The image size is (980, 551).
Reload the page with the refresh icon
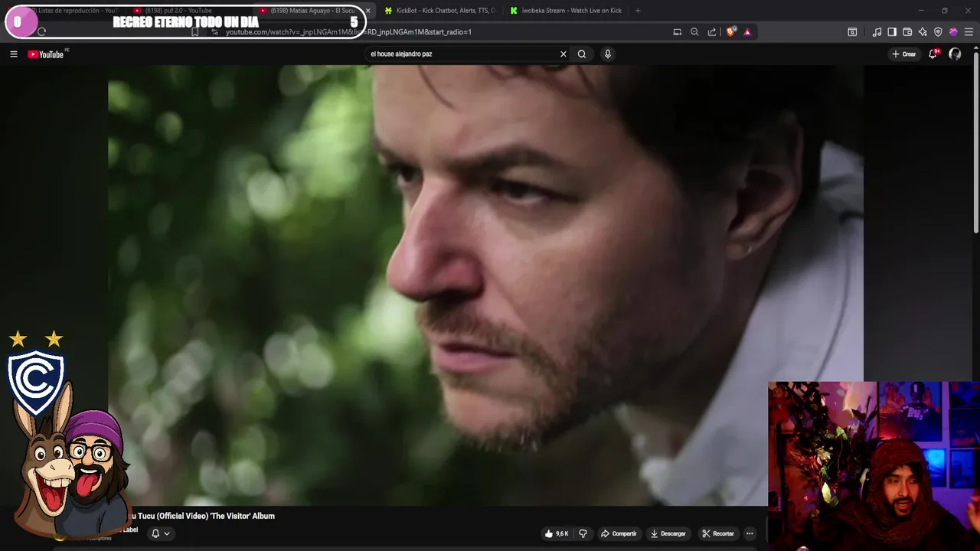[x=41, y=32]
